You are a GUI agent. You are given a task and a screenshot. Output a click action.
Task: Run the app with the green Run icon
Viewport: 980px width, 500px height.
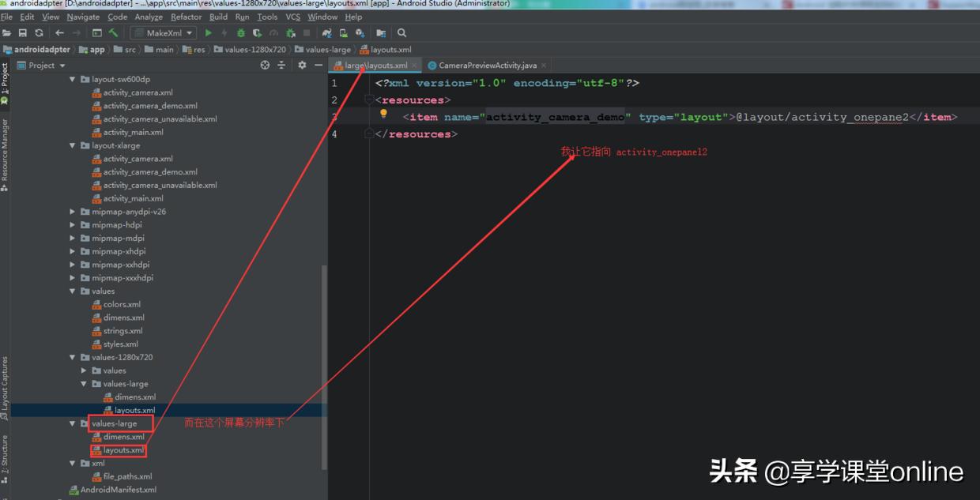(208, 32)
